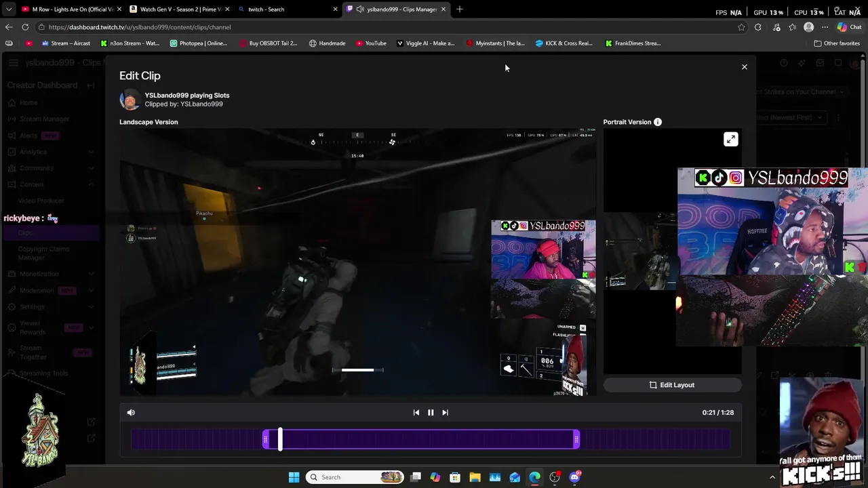This screenshot has width=868, height=488.
Task: Open Stream – Aircast bookmark
Action: click(66, 43)
